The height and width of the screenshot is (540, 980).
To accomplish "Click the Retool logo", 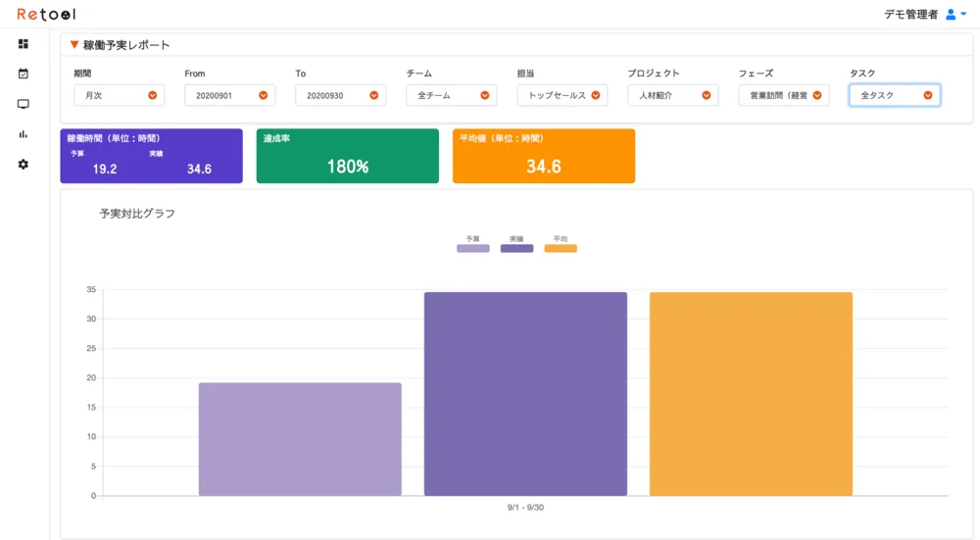I will 46,14.
